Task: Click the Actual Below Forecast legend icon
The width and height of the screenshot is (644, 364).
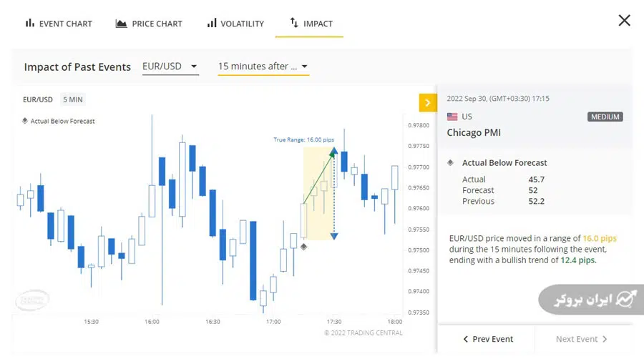Action: point(25,121)
